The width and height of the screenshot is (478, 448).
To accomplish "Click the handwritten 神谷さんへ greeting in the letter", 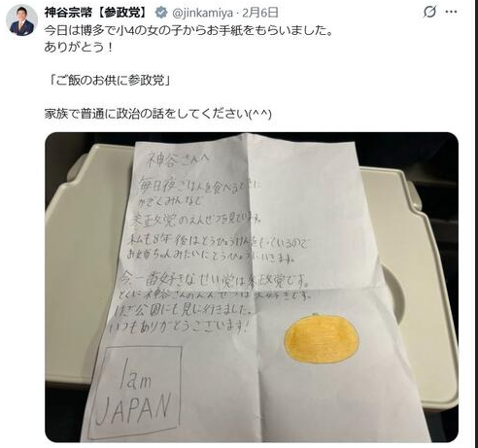I will [x=178, y=160].
